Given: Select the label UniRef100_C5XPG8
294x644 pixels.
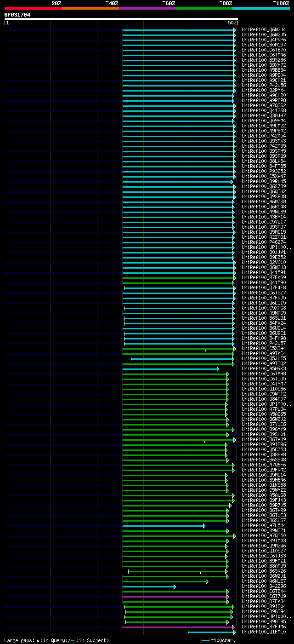Looking at the screenshot, I should 264,308.
